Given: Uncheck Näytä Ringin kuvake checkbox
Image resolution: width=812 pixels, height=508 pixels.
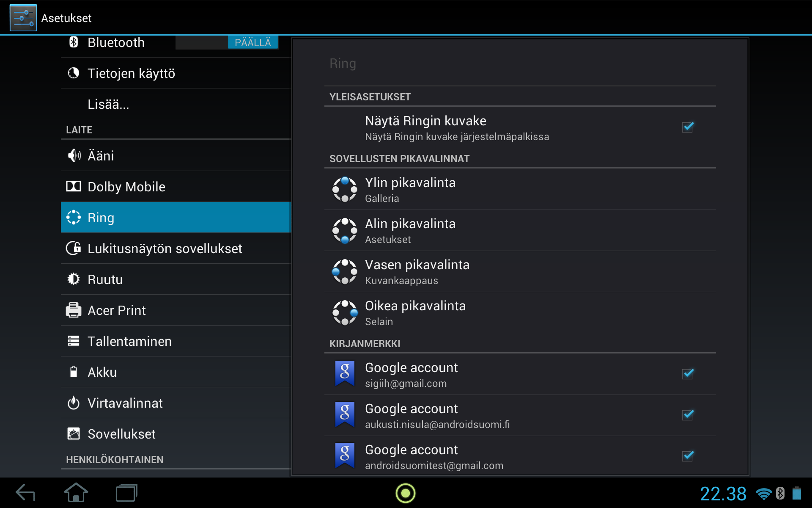Looking at the screenshot, I should 688,127.
